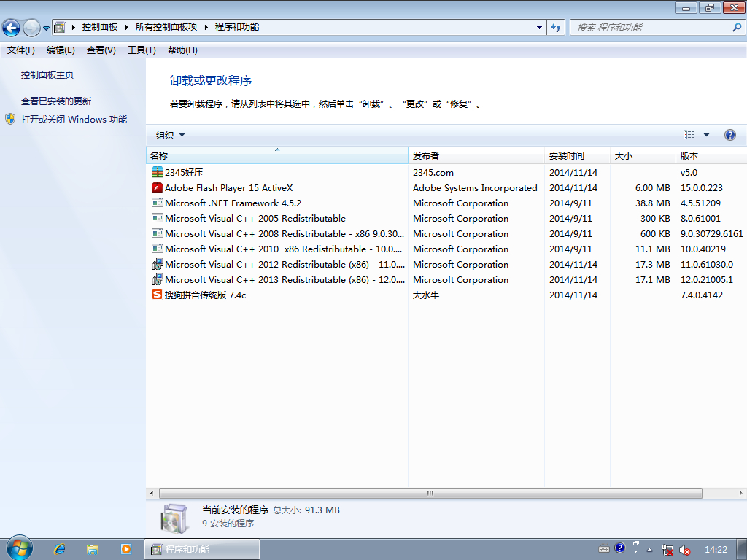The height and width of the screenshot is (560, 747).
Task: Open Windows Explorer from the taskbar
Action: click(x=93, y=549)
